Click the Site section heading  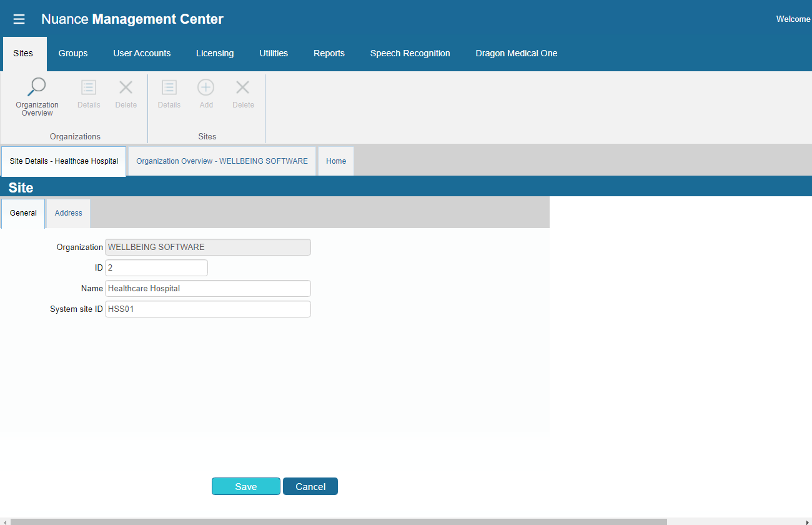(x=21, y=187)
